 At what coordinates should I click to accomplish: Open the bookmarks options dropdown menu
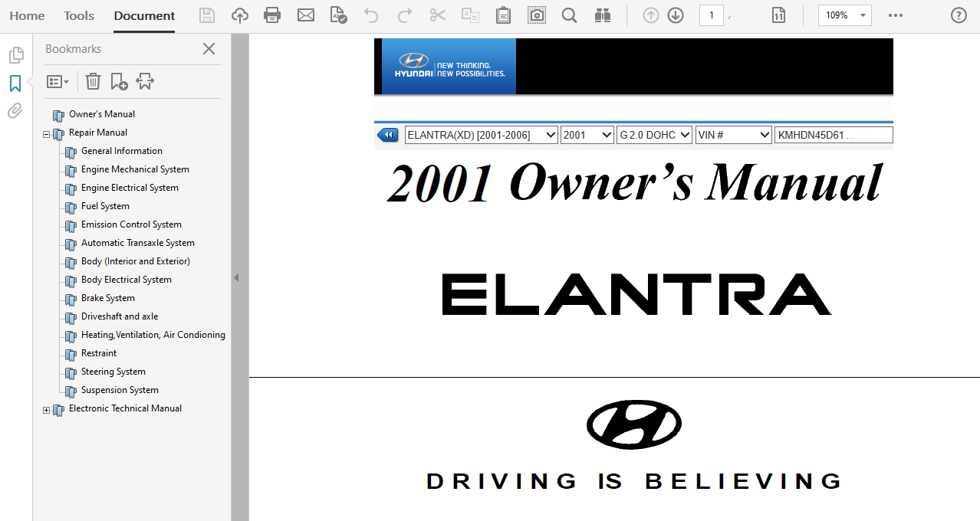pos(58,81)
